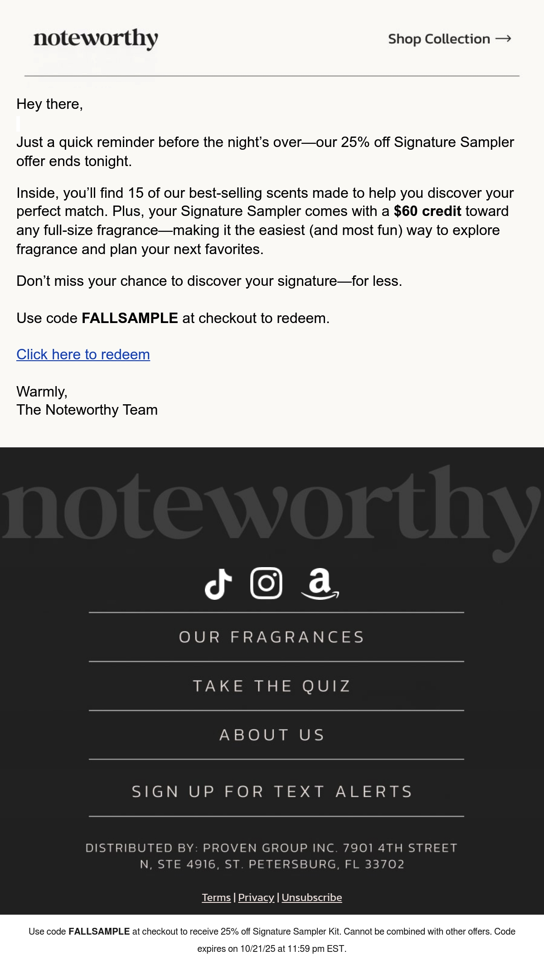This screenshot has height=980, width=544.
Task: Select Take the Quiz menu item
Action: [x=272, y=686]
